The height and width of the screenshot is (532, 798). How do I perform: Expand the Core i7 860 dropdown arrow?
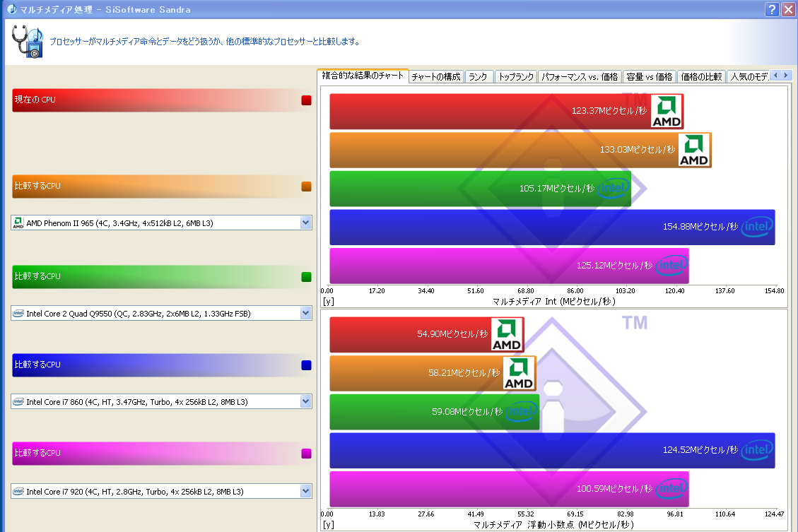[x=306, y=402]
